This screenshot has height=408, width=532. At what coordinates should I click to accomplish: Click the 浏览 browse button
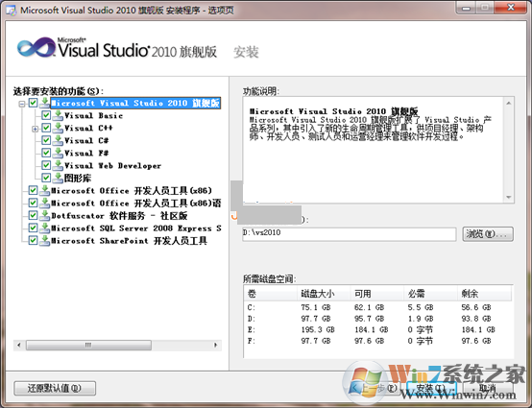tap(488, 234)
